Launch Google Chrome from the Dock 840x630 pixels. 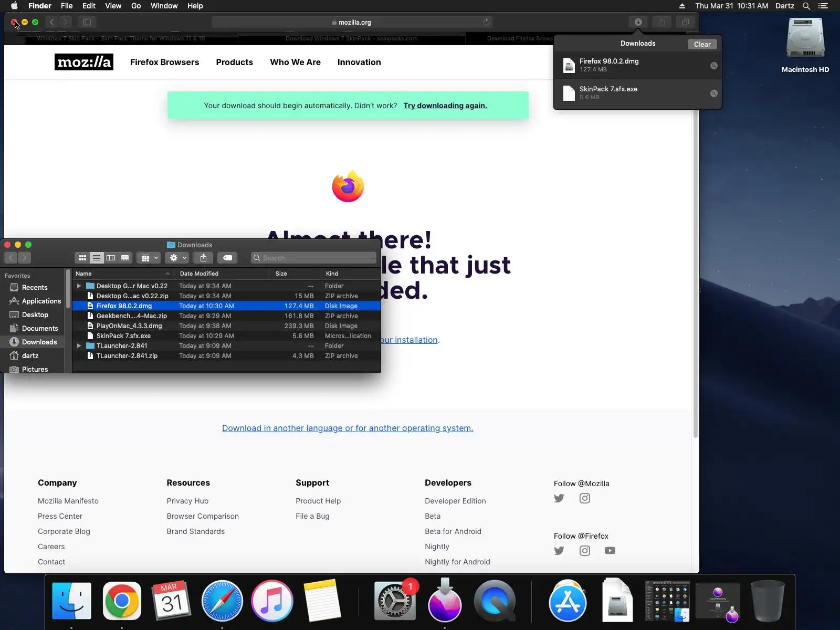click(x=122, y=601)
